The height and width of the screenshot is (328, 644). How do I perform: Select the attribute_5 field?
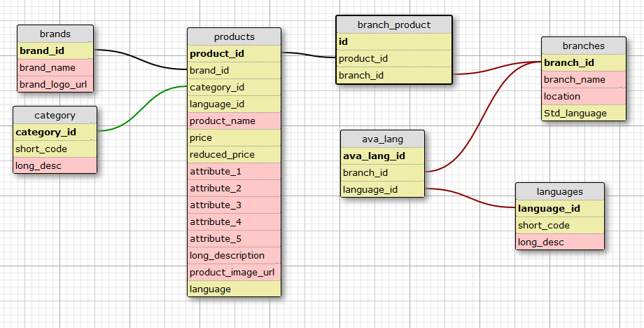234,239
